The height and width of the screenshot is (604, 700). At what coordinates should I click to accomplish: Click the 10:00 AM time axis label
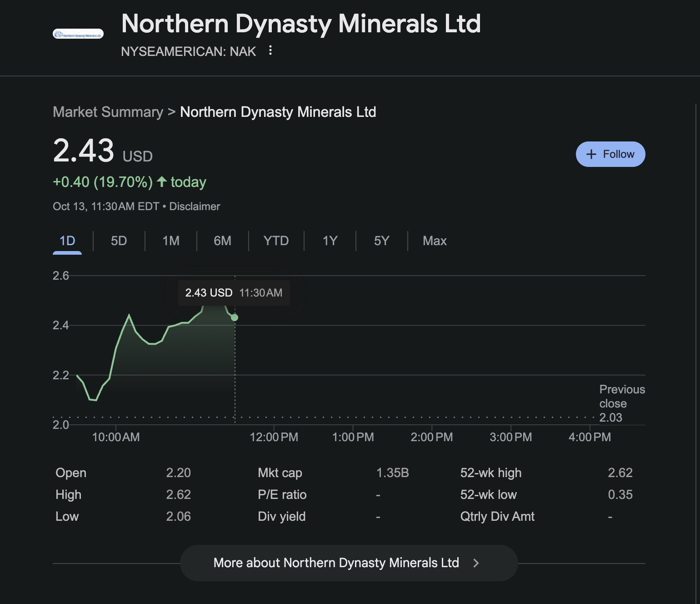pos(116,437)
